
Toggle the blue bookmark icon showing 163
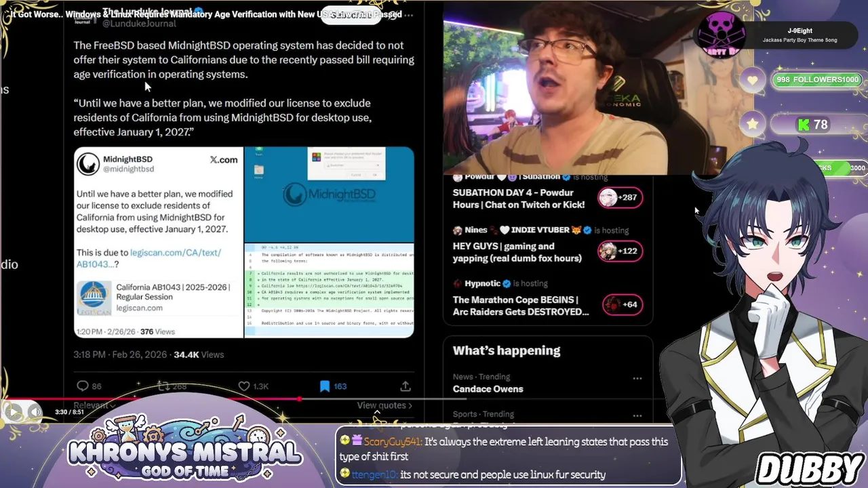tap(325, 386)
